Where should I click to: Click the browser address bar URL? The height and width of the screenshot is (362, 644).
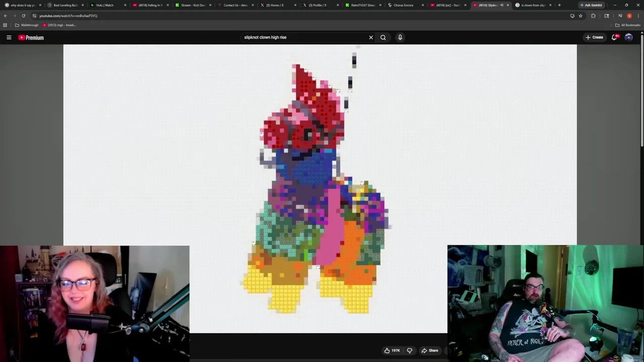point(68,16)
